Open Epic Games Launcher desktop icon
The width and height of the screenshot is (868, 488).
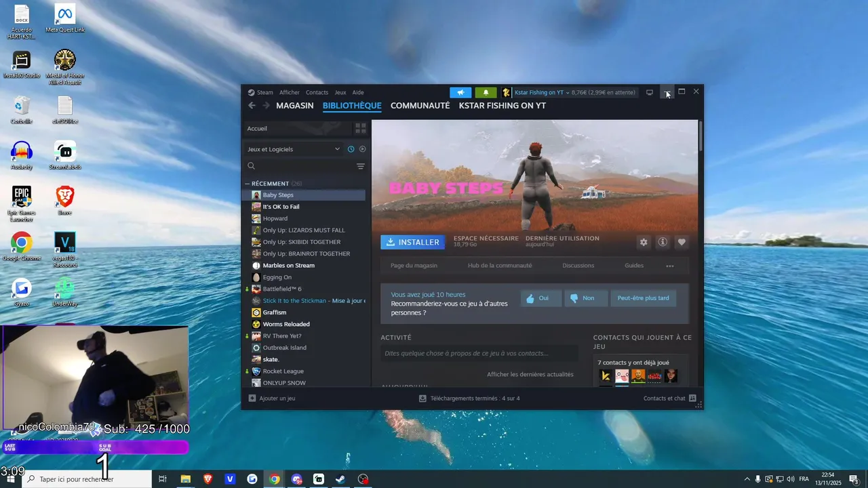pyautogui.click(x=22, y=203)
